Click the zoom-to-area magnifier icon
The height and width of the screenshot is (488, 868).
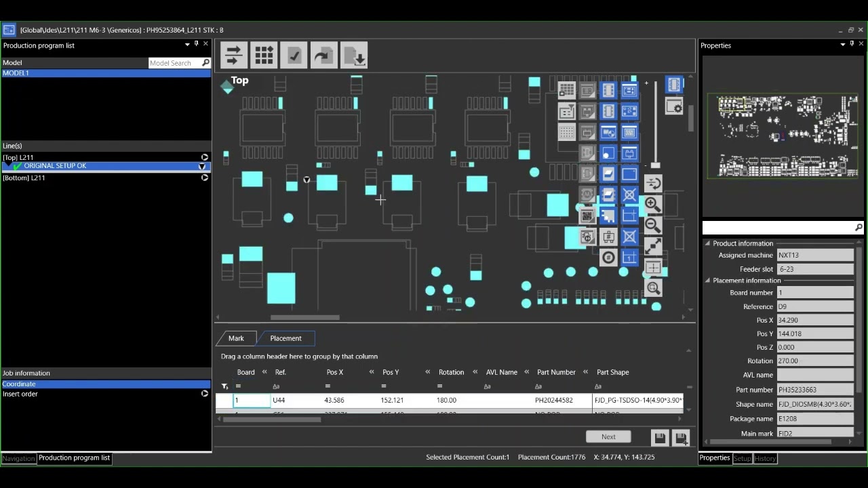(652, 288)
